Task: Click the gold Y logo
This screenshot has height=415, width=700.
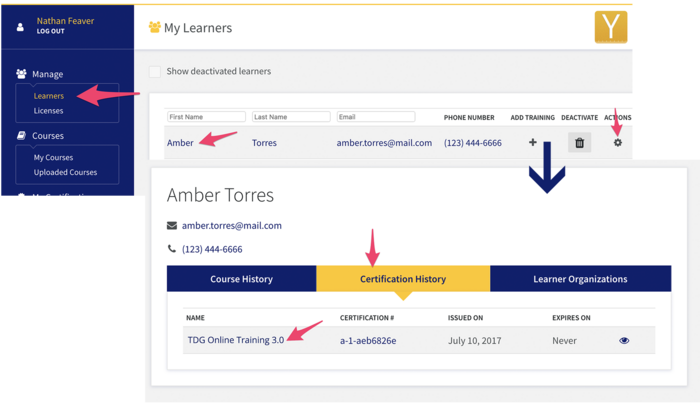Action: coord(611,27)
